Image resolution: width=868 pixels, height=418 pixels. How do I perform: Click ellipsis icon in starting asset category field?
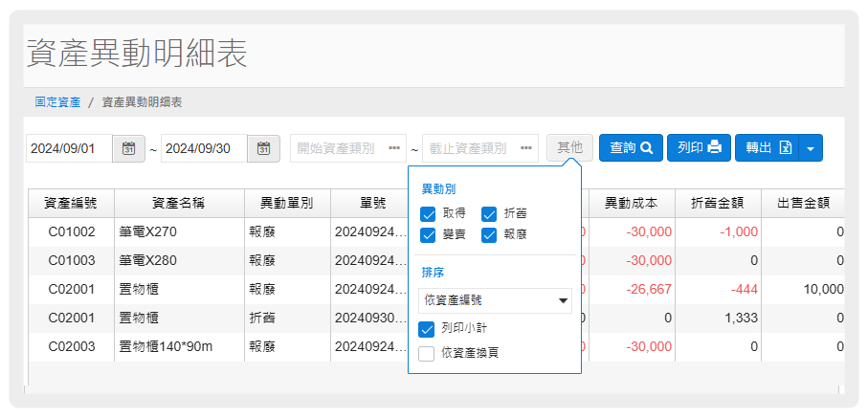pyautogui.click(x=394, y=148)
